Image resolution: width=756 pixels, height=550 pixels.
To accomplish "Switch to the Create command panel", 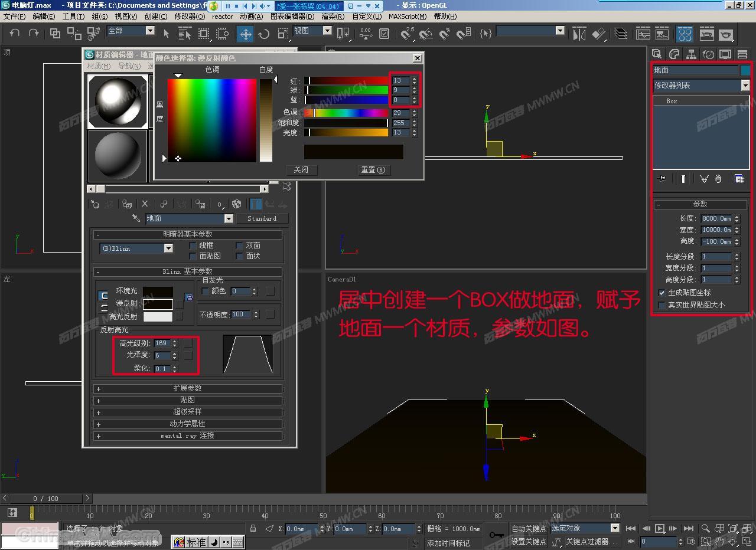I will coord(656,54).
